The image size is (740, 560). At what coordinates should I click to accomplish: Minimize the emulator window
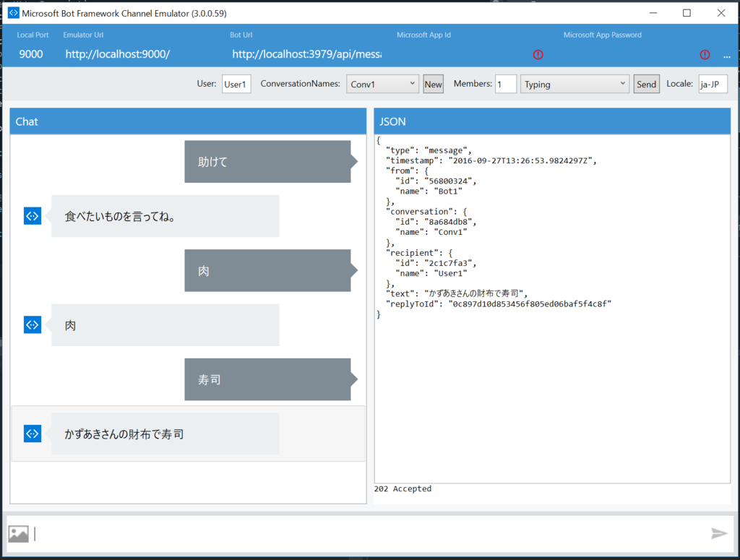[653, 13]
